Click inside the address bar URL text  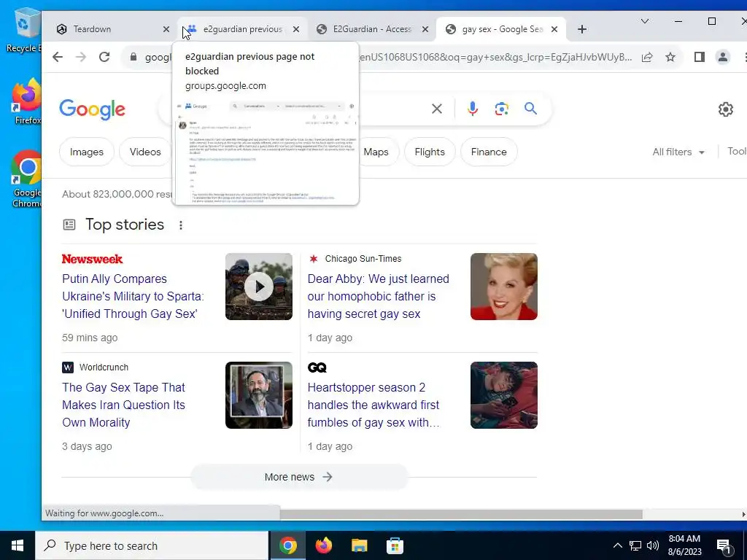[x=495, y=57]
